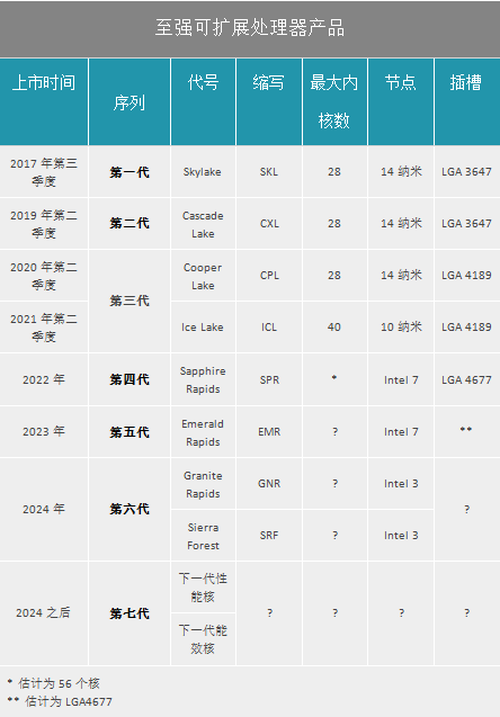Click the CXL abbreviation cell
This screenshot has width=500, height=717.
point(269,224)
